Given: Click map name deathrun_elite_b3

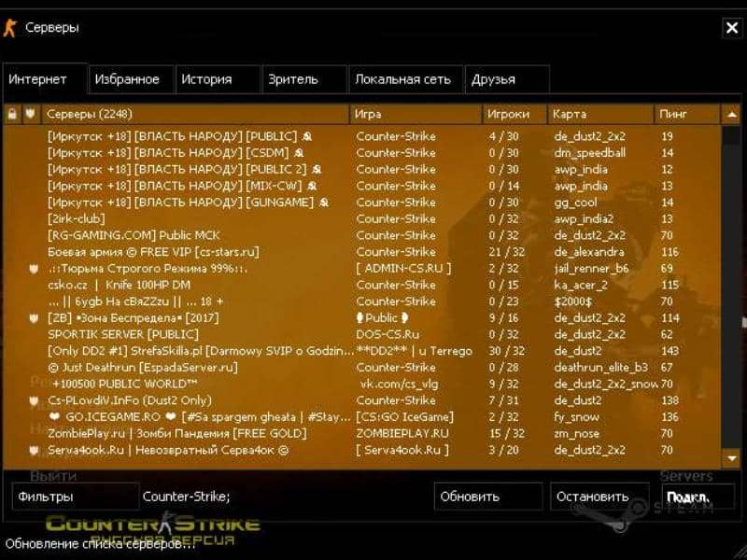Looking at the screenshot, I should [x=600, y=368].
